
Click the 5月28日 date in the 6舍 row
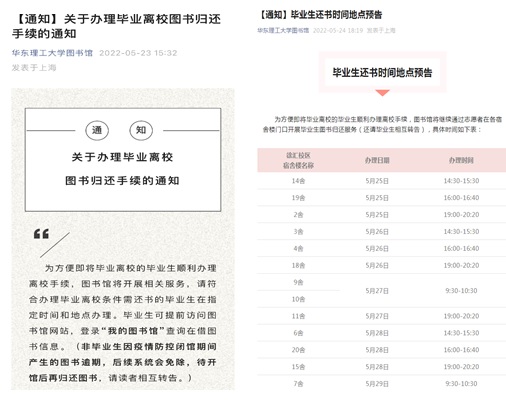tap(377, 333)
